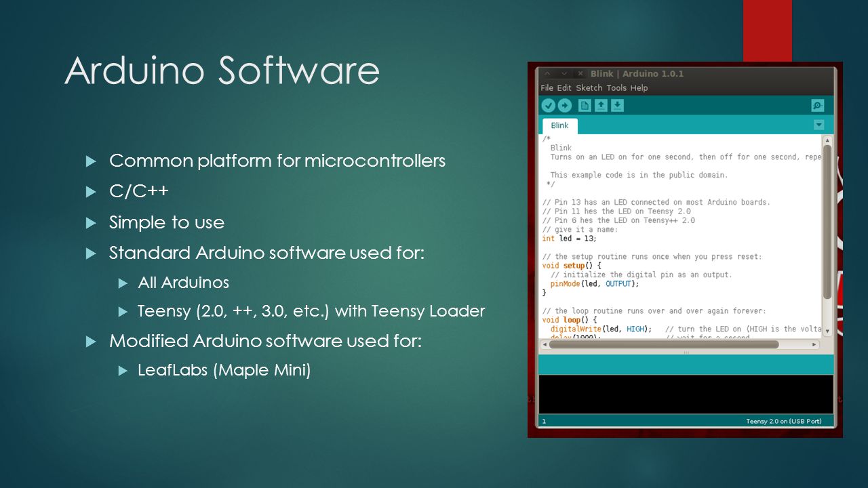Viewport: 868px width, 488px height.
Task: Click the 'Arduino Software' slide title
Action: (222, 70)
